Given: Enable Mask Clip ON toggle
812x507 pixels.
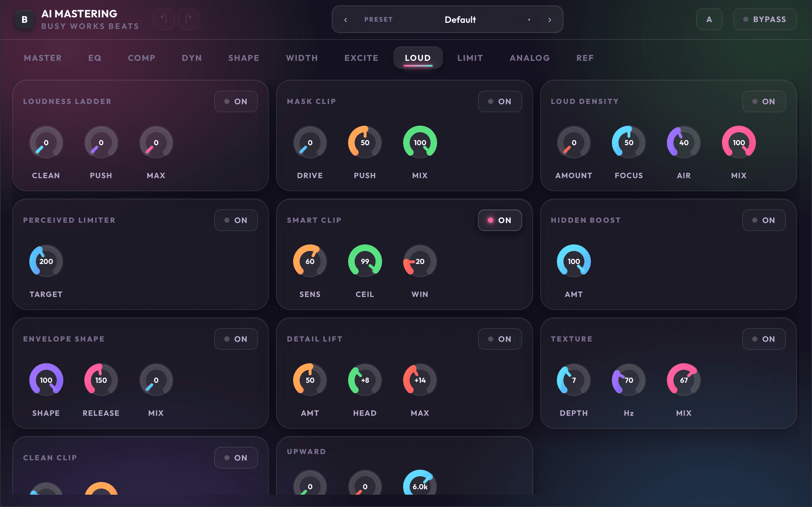Looking at the screenshot, I should click(x=500, y=101).
